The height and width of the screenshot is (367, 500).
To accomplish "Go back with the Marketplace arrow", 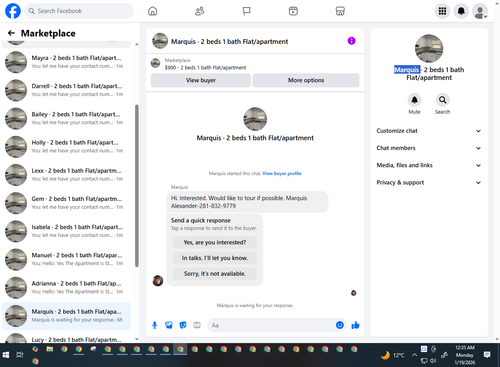I will point(11,33).
